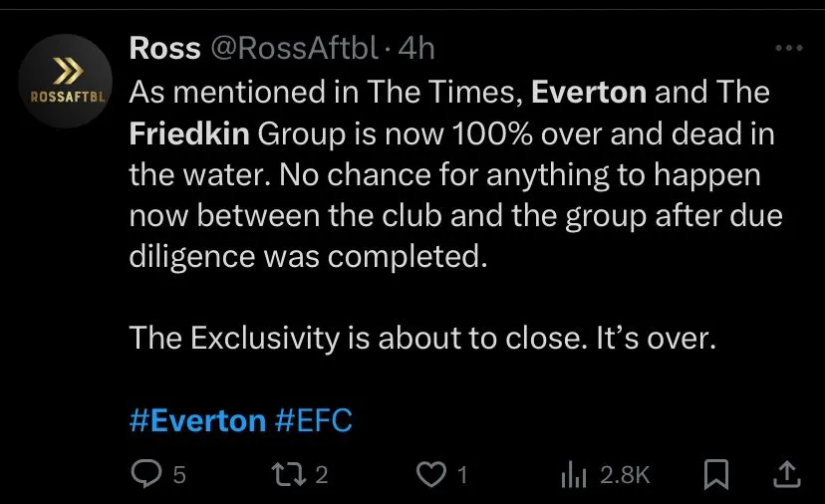Bookmark this tweet
825x504 pixels.
click(714, 475)
